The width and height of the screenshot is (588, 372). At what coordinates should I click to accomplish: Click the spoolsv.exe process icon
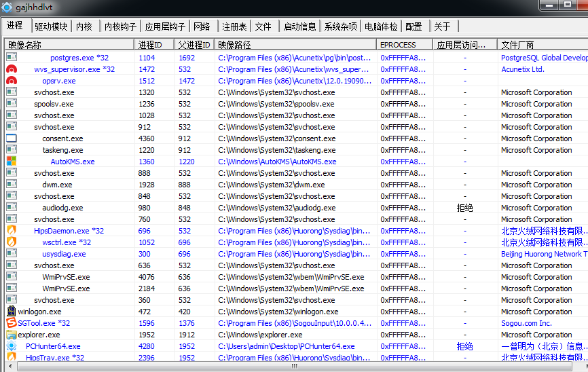pos(12,103)
